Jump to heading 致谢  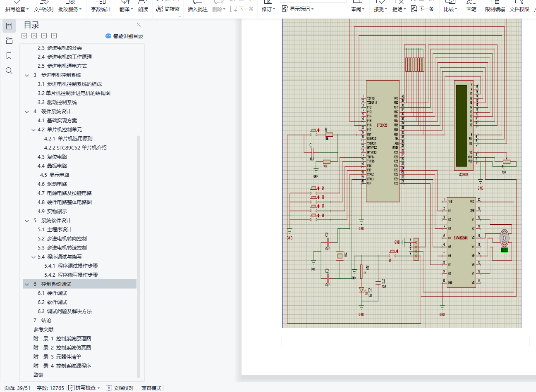(38, 375)
